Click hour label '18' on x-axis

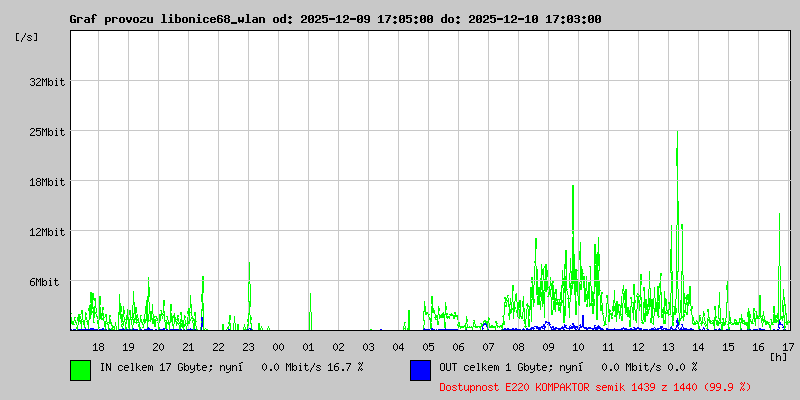click(98, 347)
